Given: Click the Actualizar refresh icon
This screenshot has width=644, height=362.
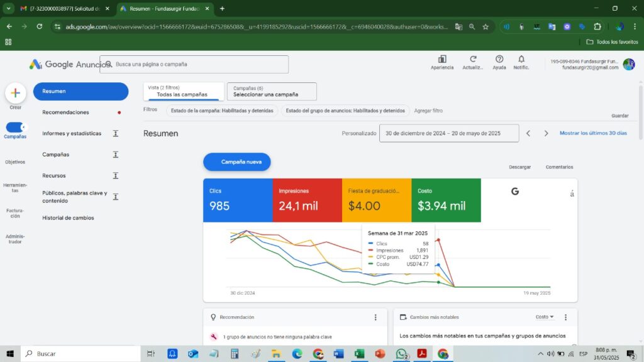Looking at the screenshot, I should click(473, 59).
